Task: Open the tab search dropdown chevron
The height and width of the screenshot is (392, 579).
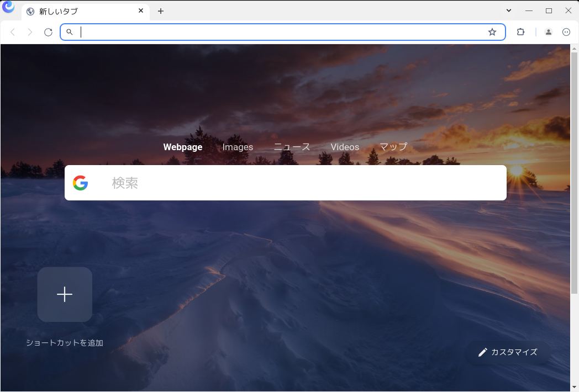Action: (x=509, y=10)
